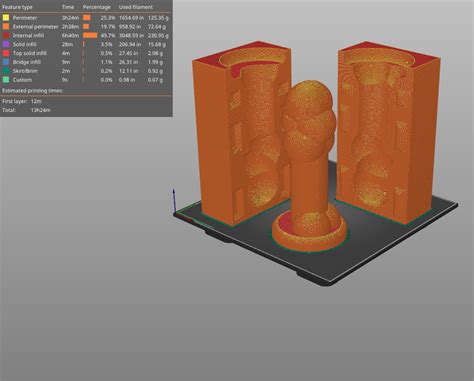Click the Custom time 9s
The height and width of the screenshot is (381, 474).
point(65,80)
